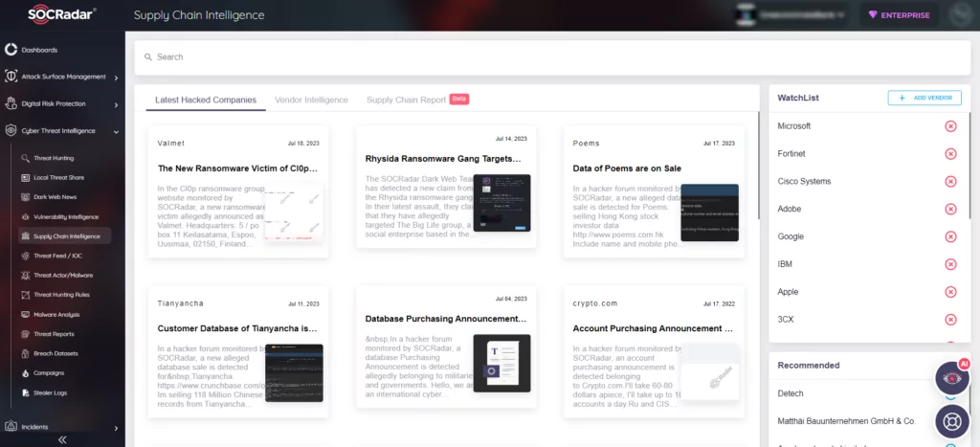Switch to Vendor Intelligence tab
Image resolution: width=980 pixels, height=447 pixels.
[x=311, y=100]
